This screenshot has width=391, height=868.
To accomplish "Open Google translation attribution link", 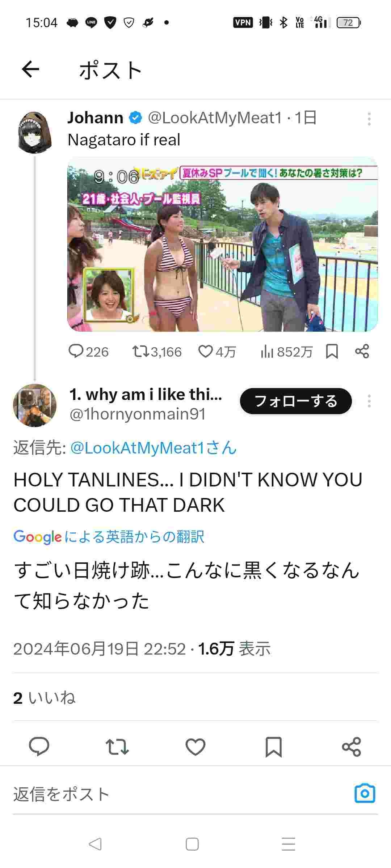I will (x=109, y=537).
